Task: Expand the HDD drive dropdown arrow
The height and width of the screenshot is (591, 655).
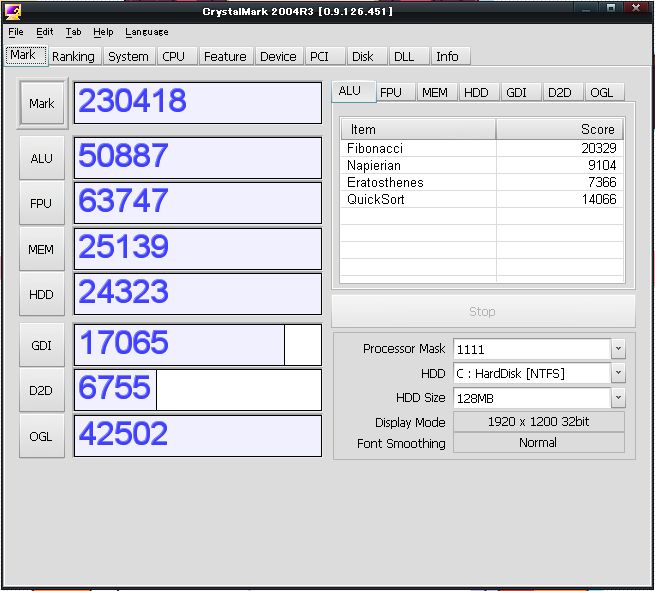Action: [x=618, y=373]
